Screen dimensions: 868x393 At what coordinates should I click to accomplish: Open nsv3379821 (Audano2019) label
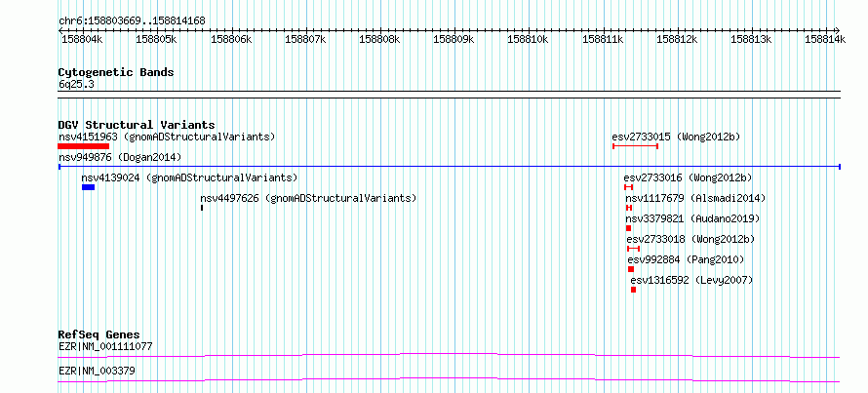click(x=693, y=218)
